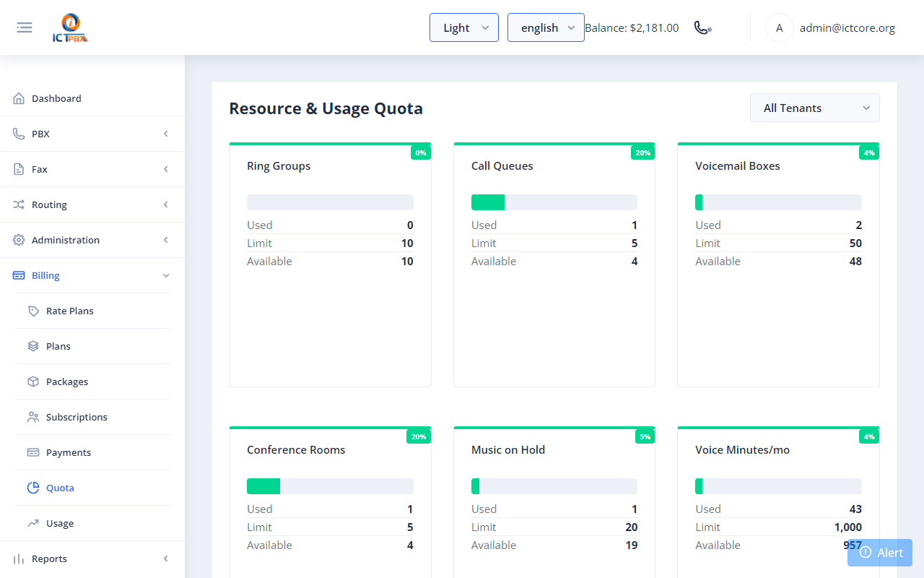Viewport: 924px width, 578px height.
Task: Expand the Administration menu chevron
Action: (x=166, y=240)
